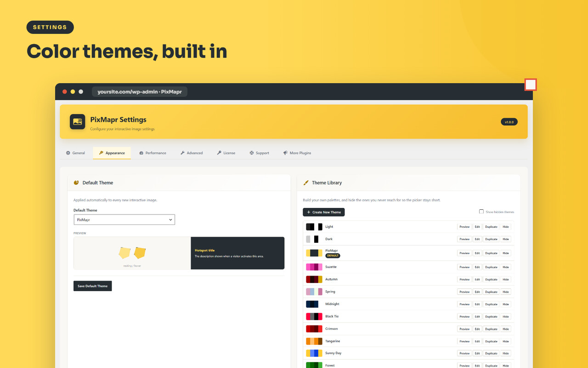Click the Save Default Theme button
The width and height of the screenshot is (588, 368).
tap(92, 286)
